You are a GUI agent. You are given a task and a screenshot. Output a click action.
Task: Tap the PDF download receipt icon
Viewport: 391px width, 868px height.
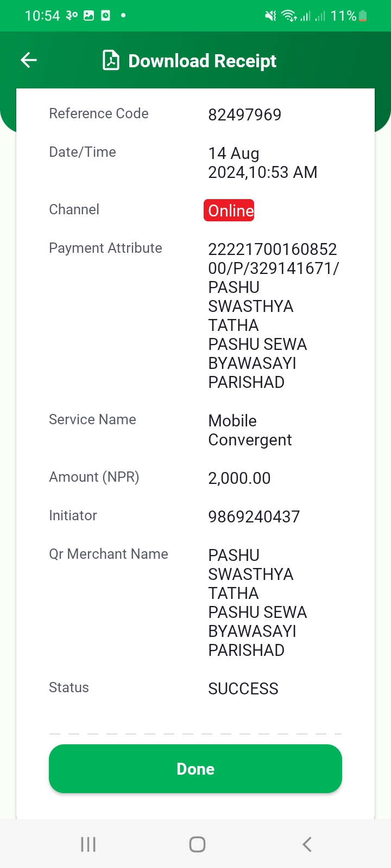coord(111,60)
